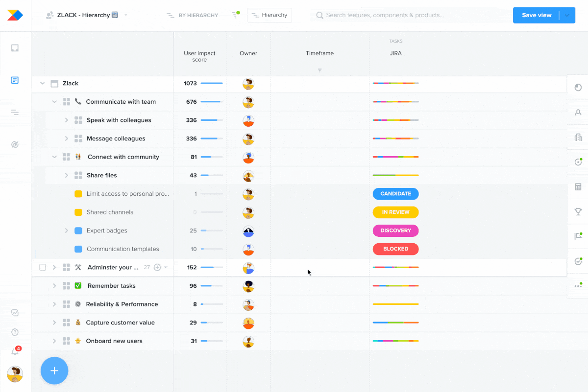Image resolution: width=588 pixels, height=392 pixels.
Task: Open the Save view dropdown arrow
Action: pyautogui.click(x=567, y=15)
